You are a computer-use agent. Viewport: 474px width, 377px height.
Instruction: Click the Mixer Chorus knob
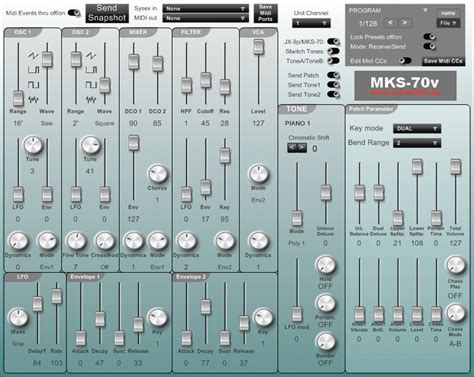[157, 174]
